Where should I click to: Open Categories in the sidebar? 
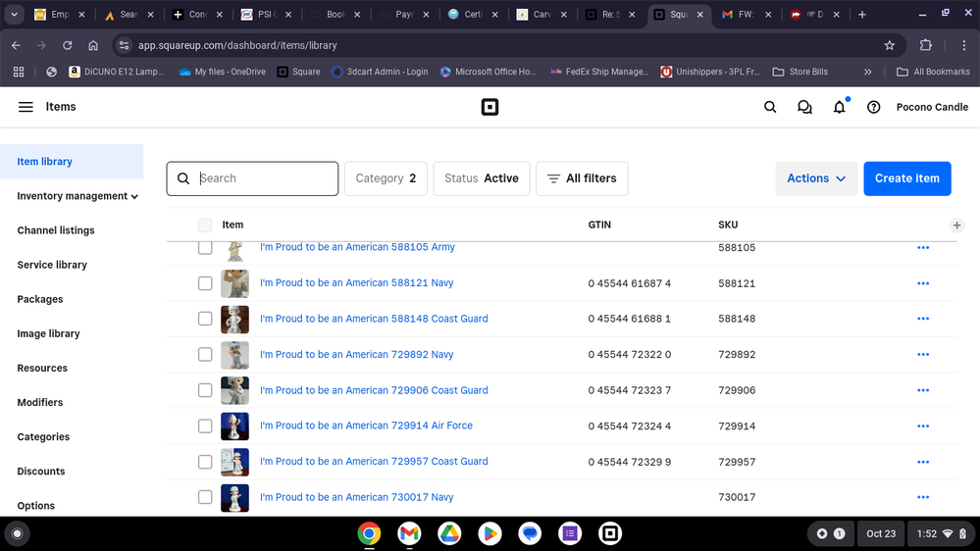click(43, 437)
